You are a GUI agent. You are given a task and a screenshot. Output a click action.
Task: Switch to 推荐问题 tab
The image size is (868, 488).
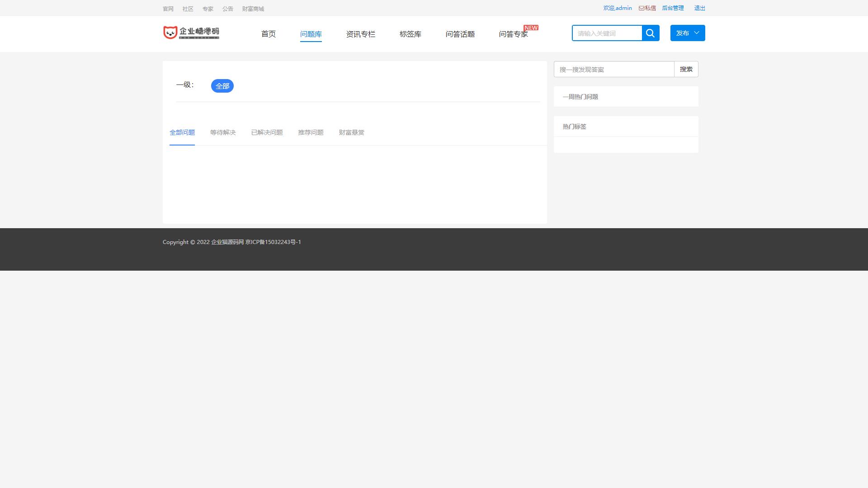[311, 132]
